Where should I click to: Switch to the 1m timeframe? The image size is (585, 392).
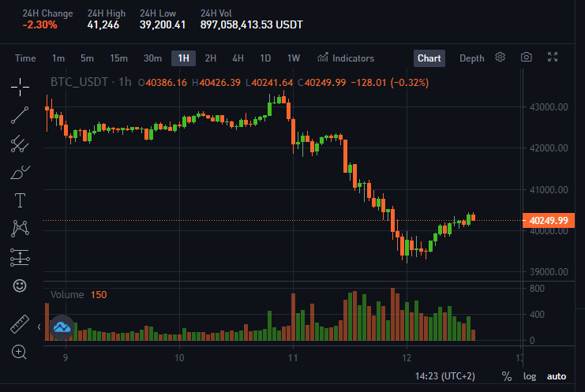[58, 58]
